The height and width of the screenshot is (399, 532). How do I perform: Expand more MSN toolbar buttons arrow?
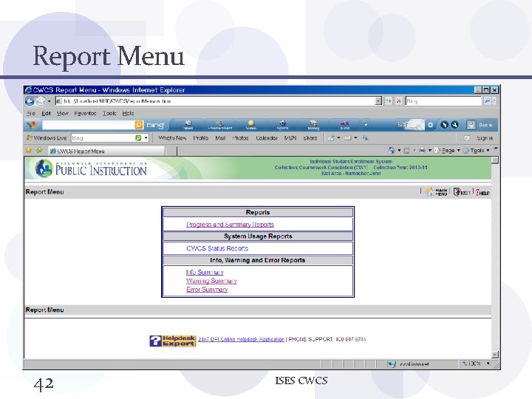tap(366, 125)
